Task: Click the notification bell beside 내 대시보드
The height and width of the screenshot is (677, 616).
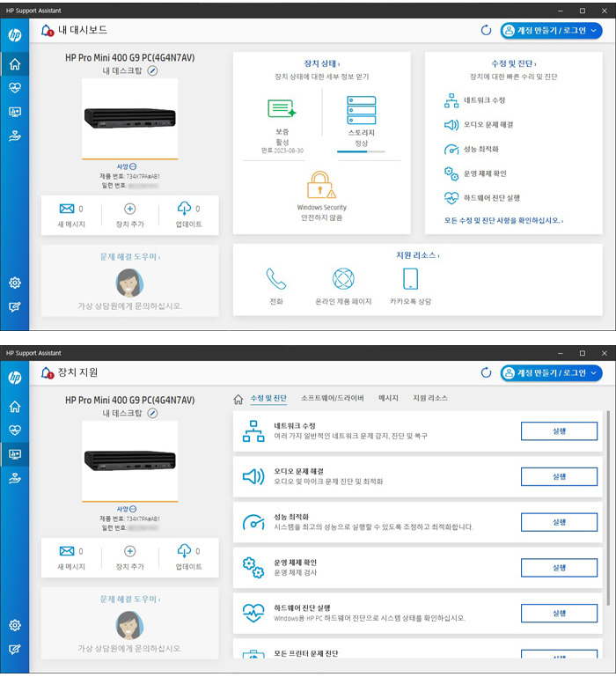Action: pyautogui.click(x=47, y=30)
